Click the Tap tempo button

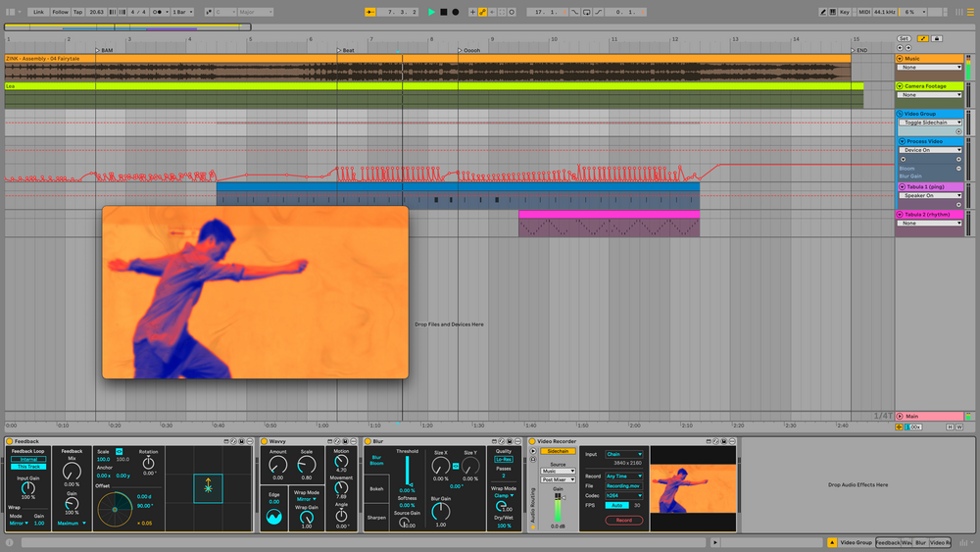[x=77, y=12]
